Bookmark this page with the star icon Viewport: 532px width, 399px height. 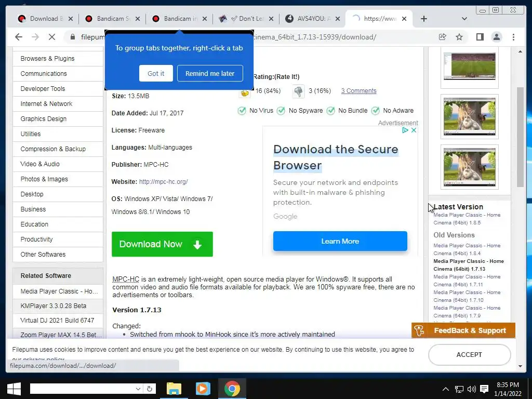(459, 37)
